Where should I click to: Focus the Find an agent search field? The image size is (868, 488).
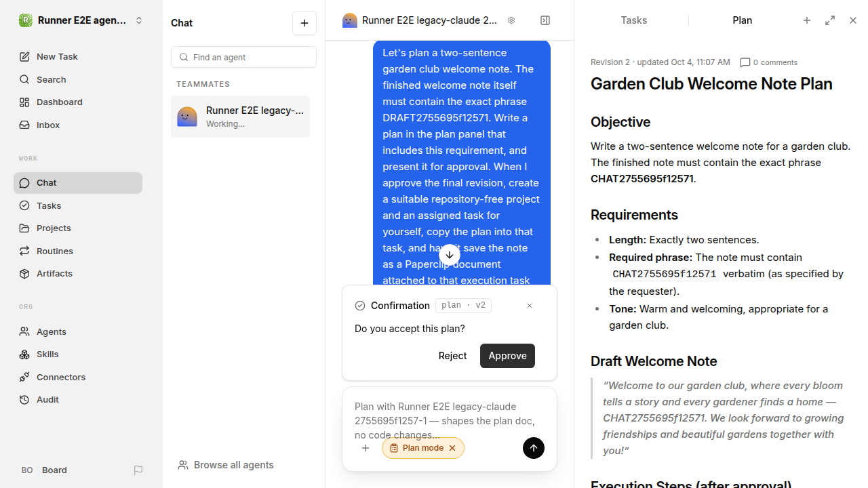coord(243,57)
